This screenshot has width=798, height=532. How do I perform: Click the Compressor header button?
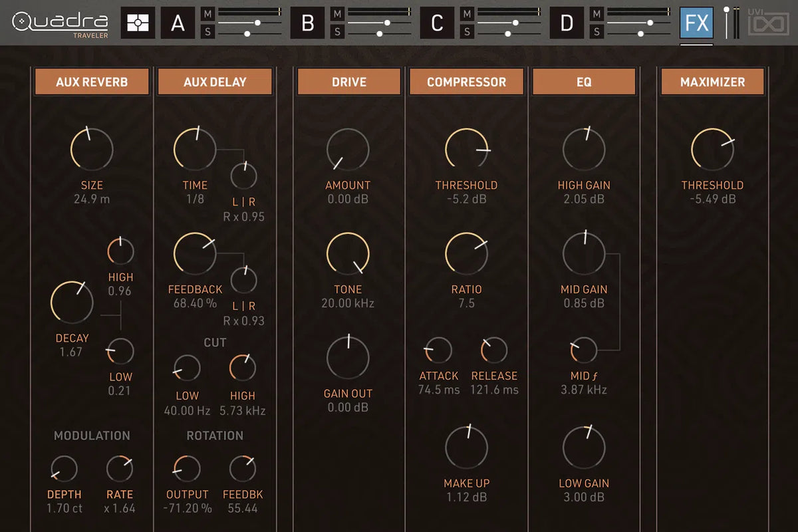click(x=466, y=82)
